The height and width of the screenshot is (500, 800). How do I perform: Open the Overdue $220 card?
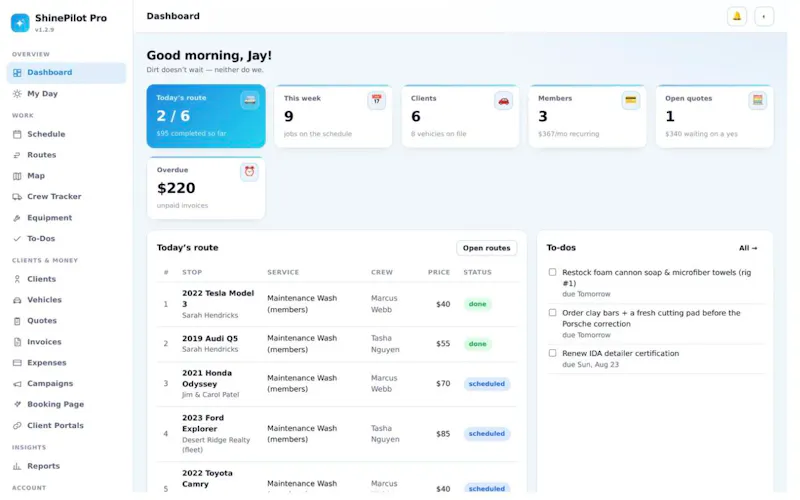tap(206, 188)
